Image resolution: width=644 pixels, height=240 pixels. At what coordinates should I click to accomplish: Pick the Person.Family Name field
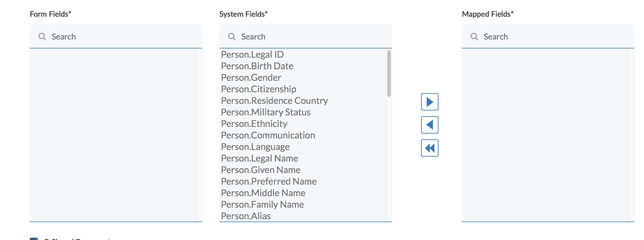click(262, 205)
